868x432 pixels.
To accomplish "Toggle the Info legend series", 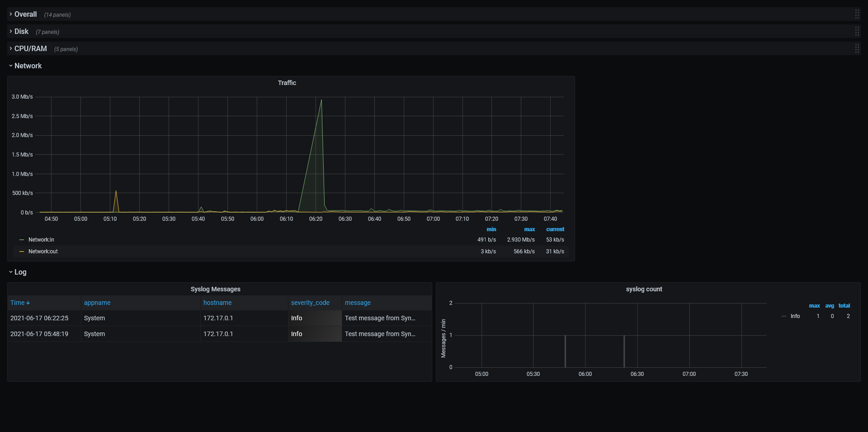I will tap(795, 316).
